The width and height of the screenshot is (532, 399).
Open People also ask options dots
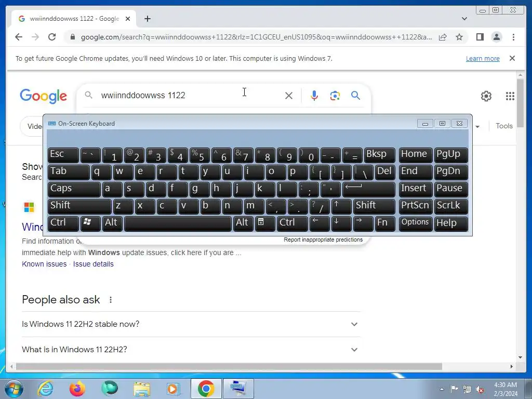pyautogui.click(x=111, y=300)
